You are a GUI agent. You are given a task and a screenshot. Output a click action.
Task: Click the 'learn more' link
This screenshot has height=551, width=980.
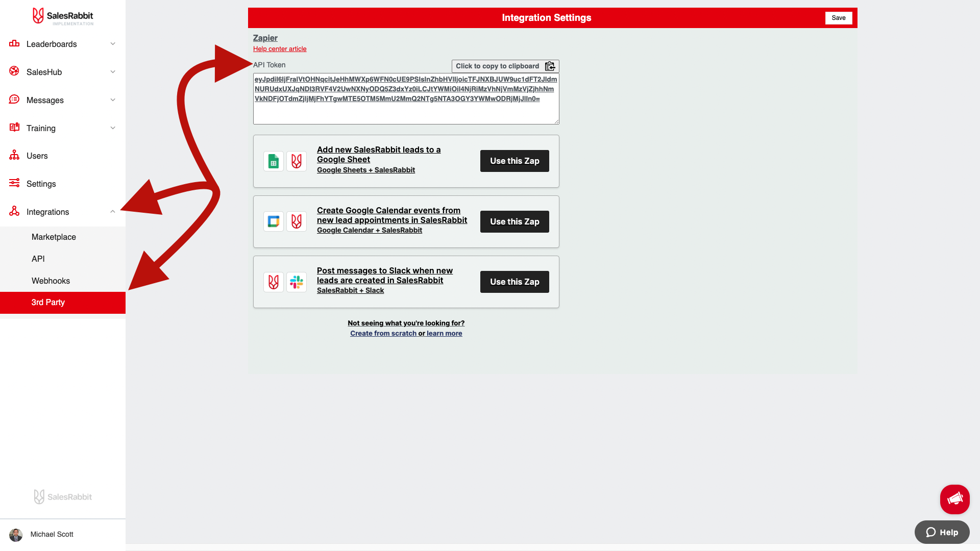click(x=445, y=333)
